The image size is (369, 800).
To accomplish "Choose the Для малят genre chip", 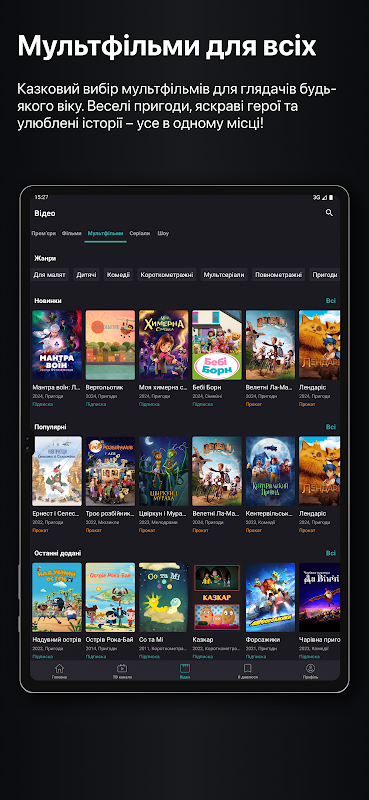I will 50,274.
